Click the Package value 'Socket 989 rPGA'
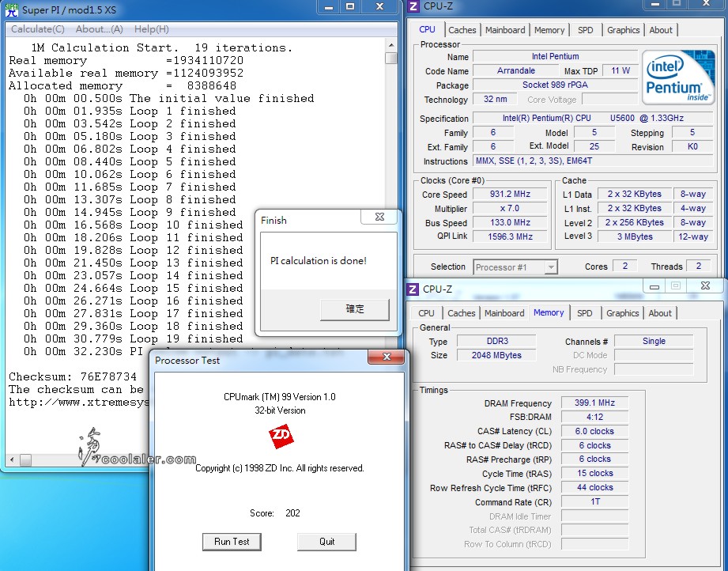Screen dimensions: 728x571 (555, 85)
